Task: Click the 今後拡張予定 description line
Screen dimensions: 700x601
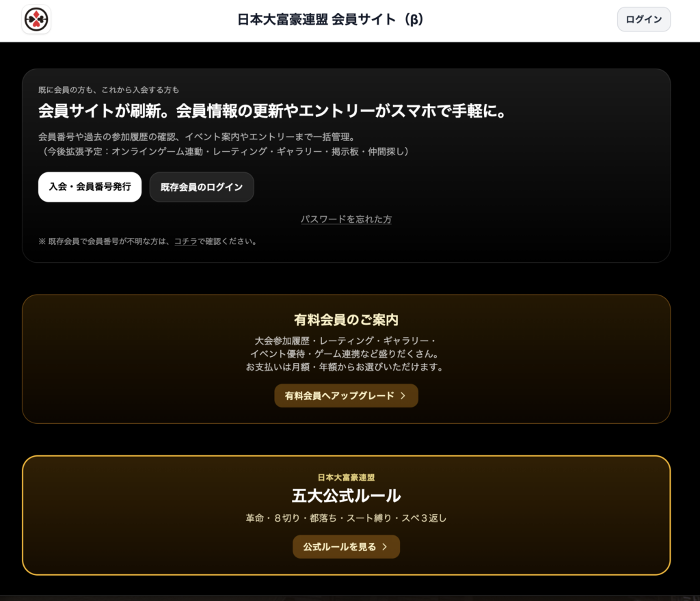Action: click(x=224, y=151)
